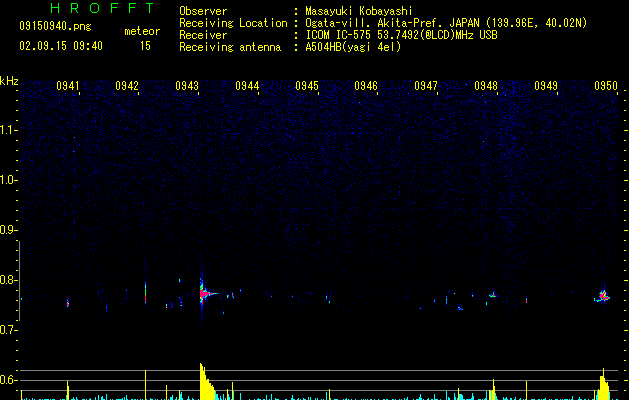The image size is (629, 400).
Task: Click the meteor count value 15
Action: pos(145,46)
